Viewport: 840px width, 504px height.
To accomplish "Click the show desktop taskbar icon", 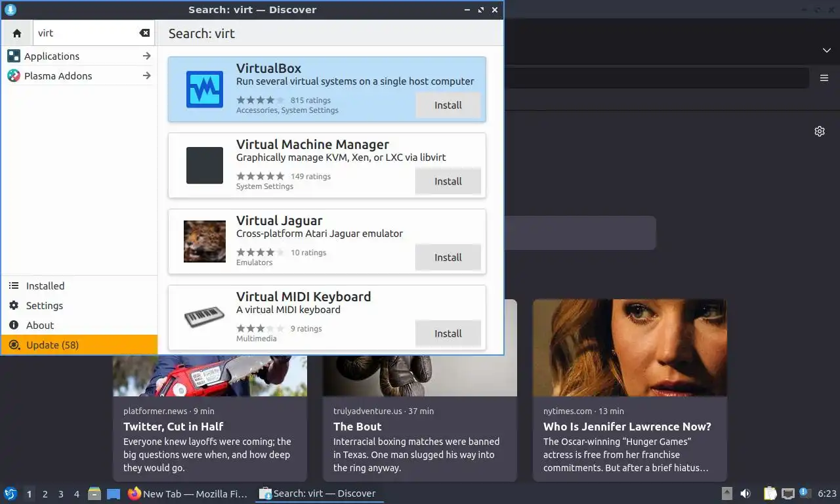I will tap(114, 493).
